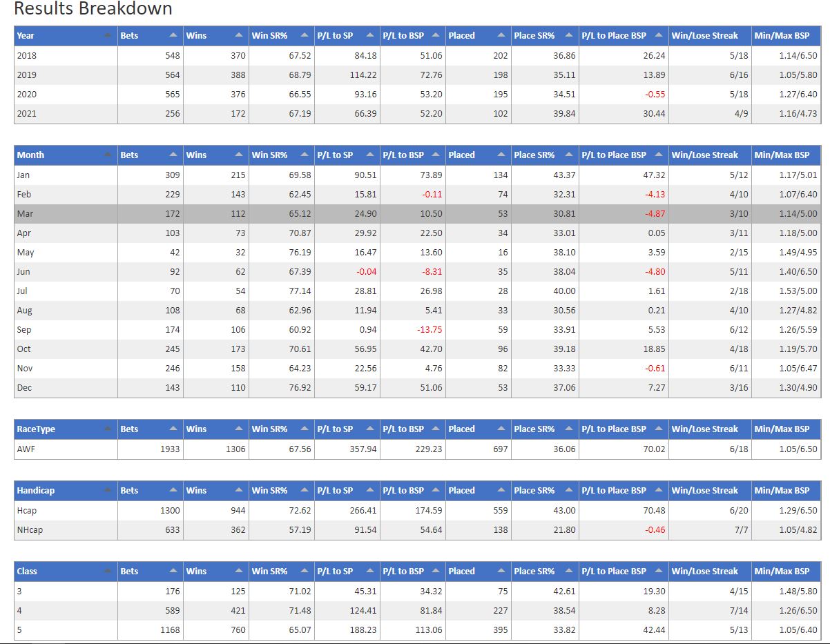Click sort arrow beside Handicap column header
Viewport: 830px width, 644px height.
(x=107, y=491)
